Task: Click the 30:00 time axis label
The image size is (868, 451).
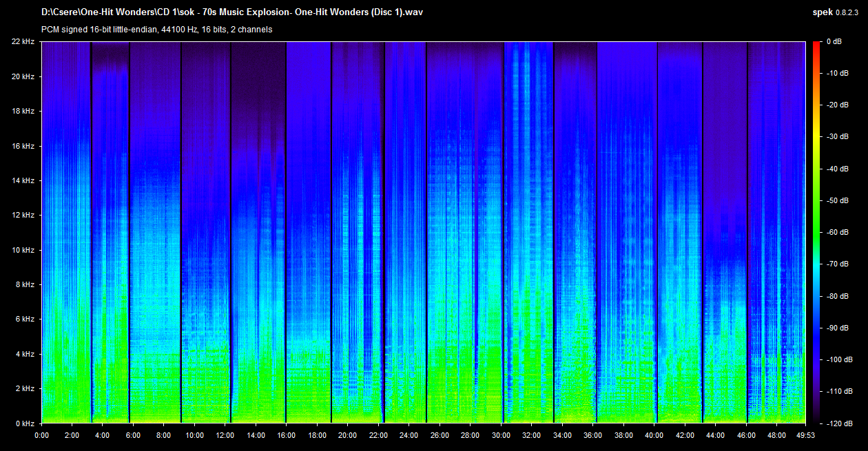Action: pyautogui.click(x=501, y=435)
